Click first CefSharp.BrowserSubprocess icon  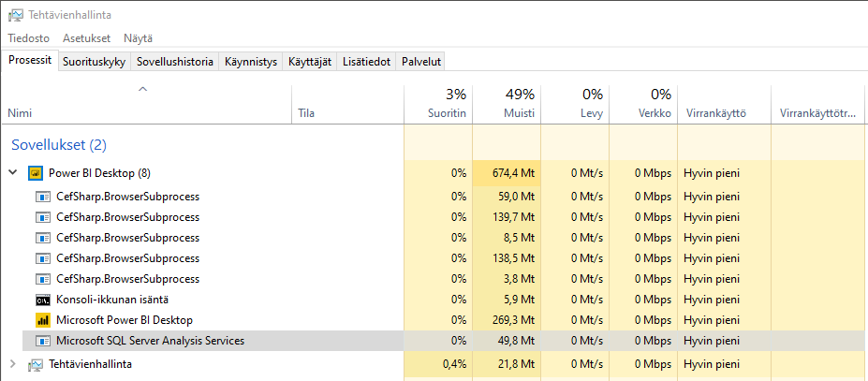coord(43,196)
